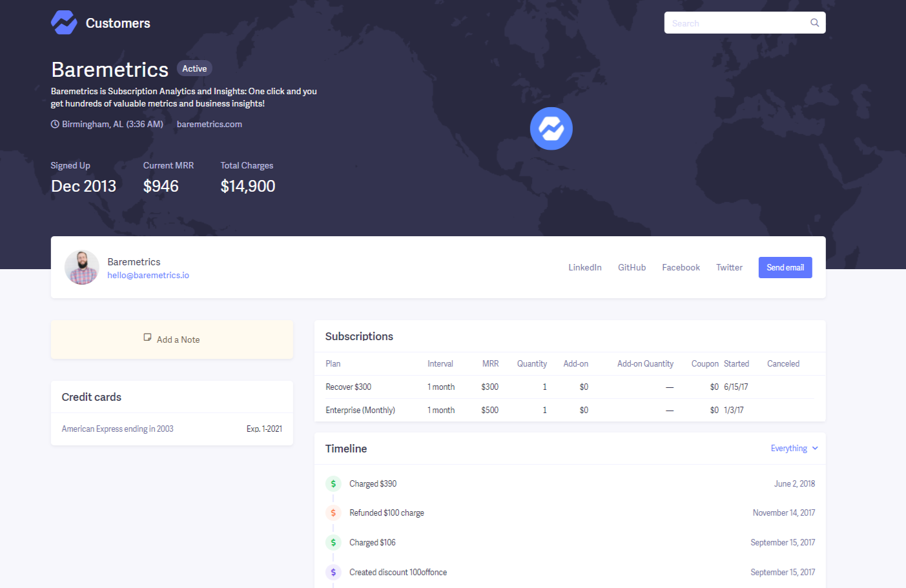This screenshot has width=906, height=588.
Task: Click the green dollar icon for Charged $390
Action: click(333, 483)
